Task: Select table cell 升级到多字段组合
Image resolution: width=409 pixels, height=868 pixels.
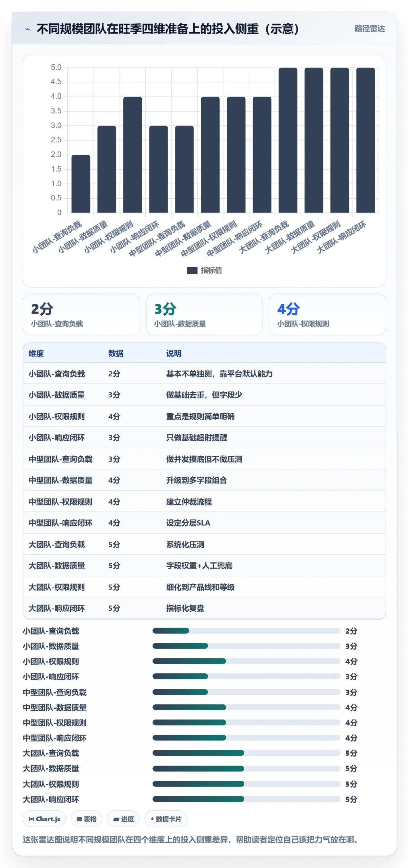Action: pos(197,480)
